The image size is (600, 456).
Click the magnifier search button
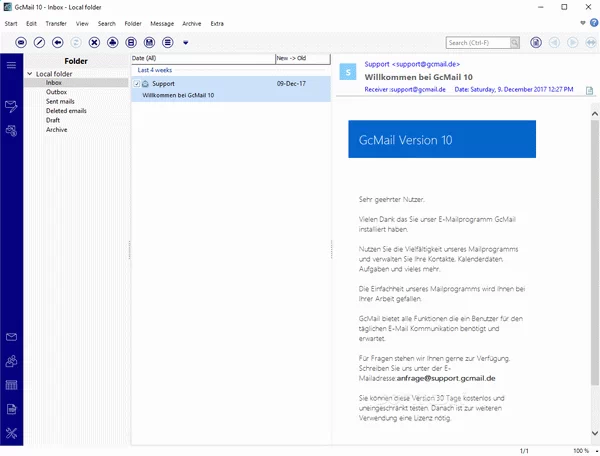point(515,43)
